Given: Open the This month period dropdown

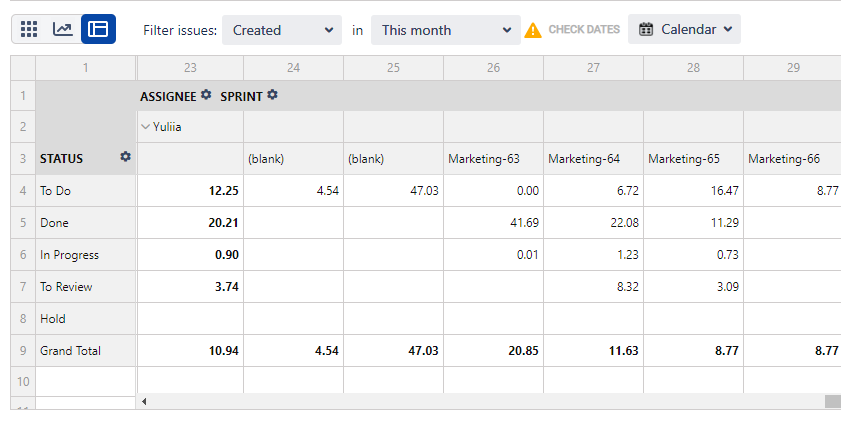Looking at the screenshot, I should tap(446, 30).
